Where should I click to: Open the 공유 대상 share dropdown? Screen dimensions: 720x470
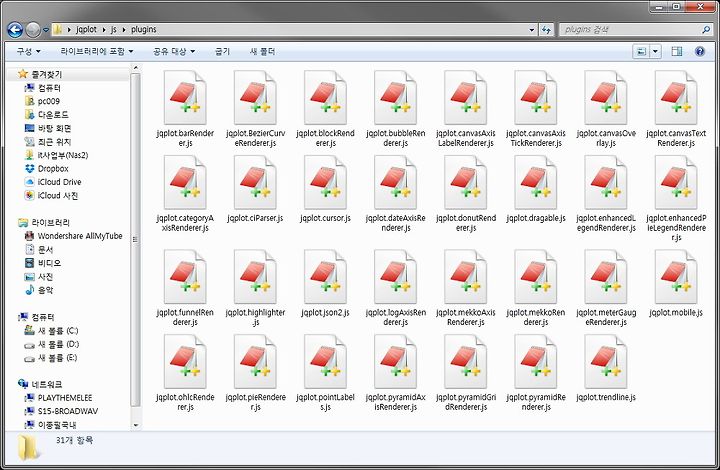point(174,51)
